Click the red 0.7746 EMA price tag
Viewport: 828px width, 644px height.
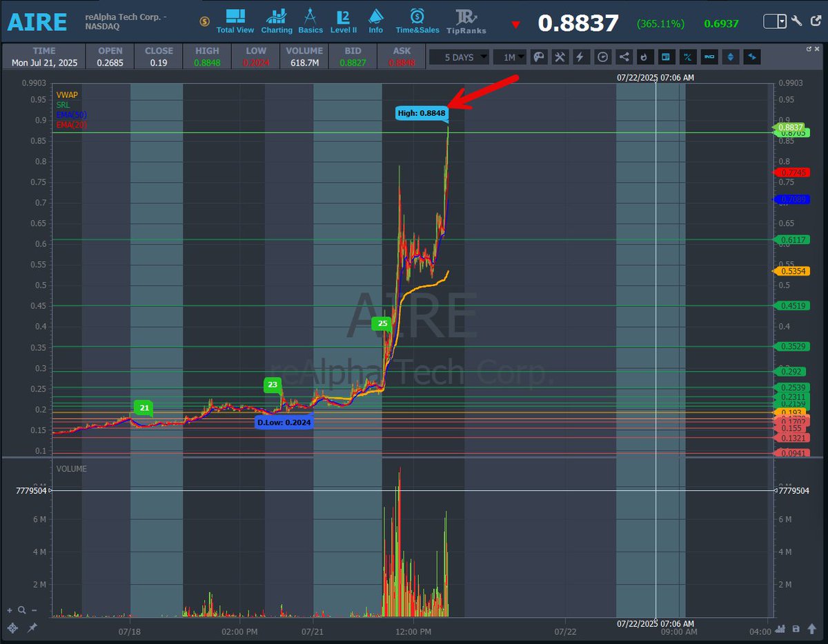[x=791, y=172]
